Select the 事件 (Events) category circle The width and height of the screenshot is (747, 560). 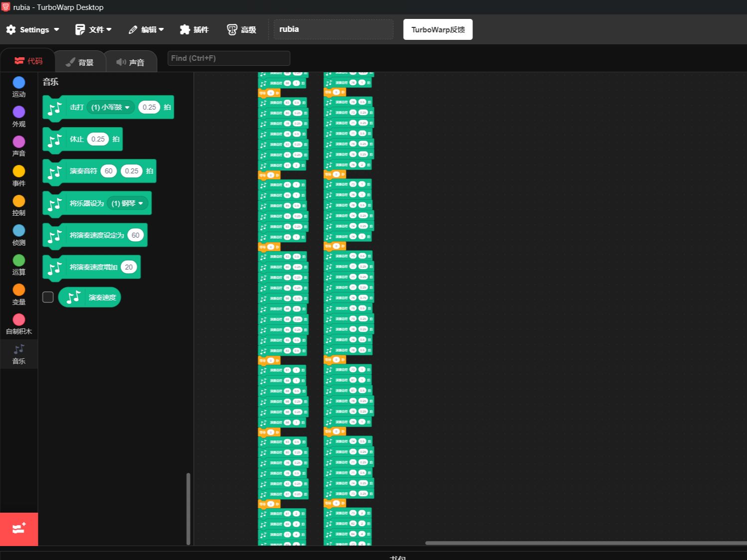pyautogui.click(x=19, y=171)
